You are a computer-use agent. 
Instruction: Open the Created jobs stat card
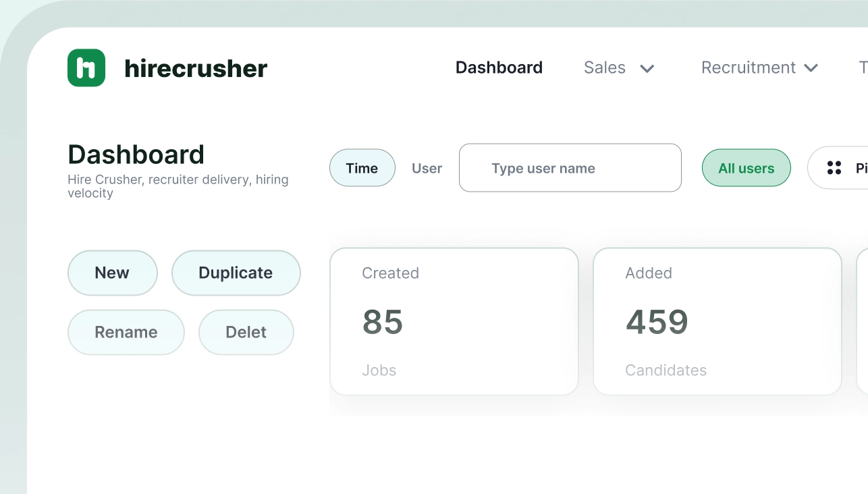454,321
